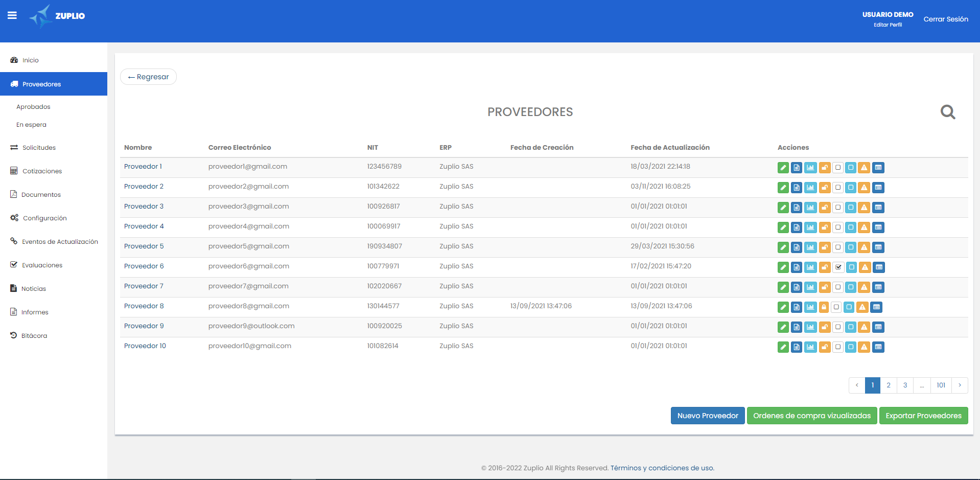Open the document icon for Proveedor 2

click(797, 188)
